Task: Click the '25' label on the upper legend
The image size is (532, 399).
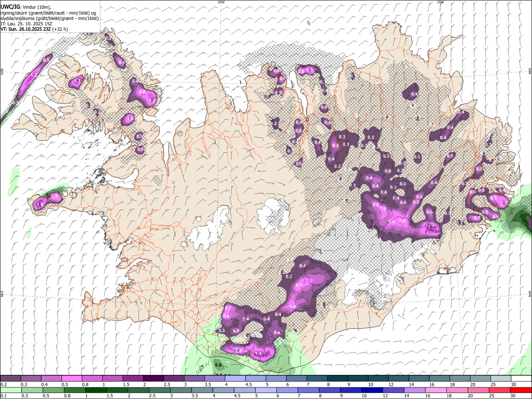Action: [x=493, y=384]
